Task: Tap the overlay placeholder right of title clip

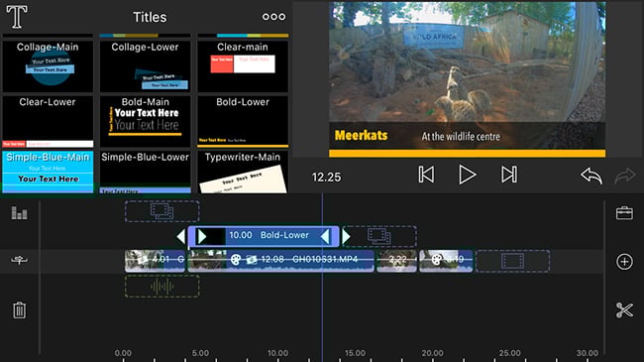Action: point(379,236)
